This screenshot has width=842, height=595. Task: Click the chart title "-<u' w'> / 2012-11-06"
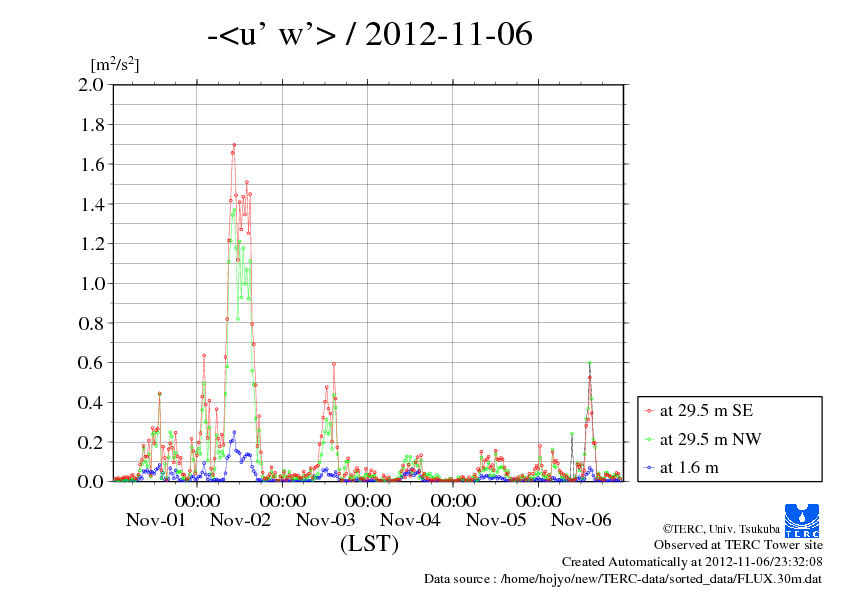coord(370,34)
